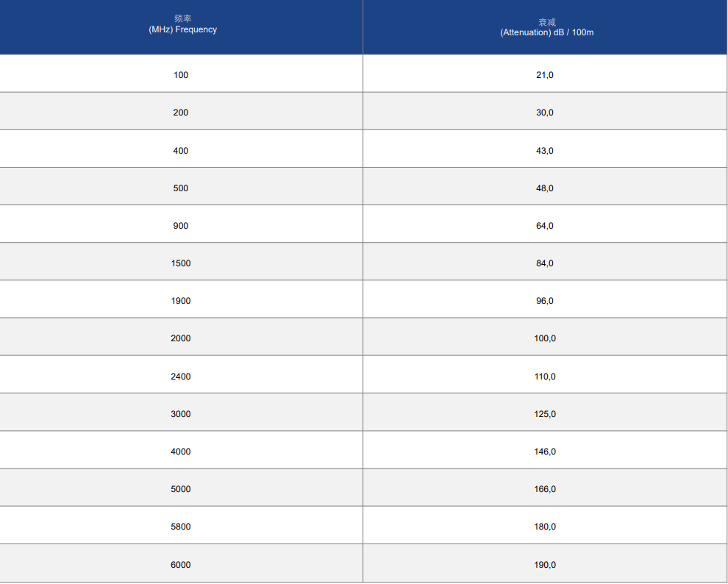
Task: Select the 100,0 attenuation cell
Action: (545, 337)
